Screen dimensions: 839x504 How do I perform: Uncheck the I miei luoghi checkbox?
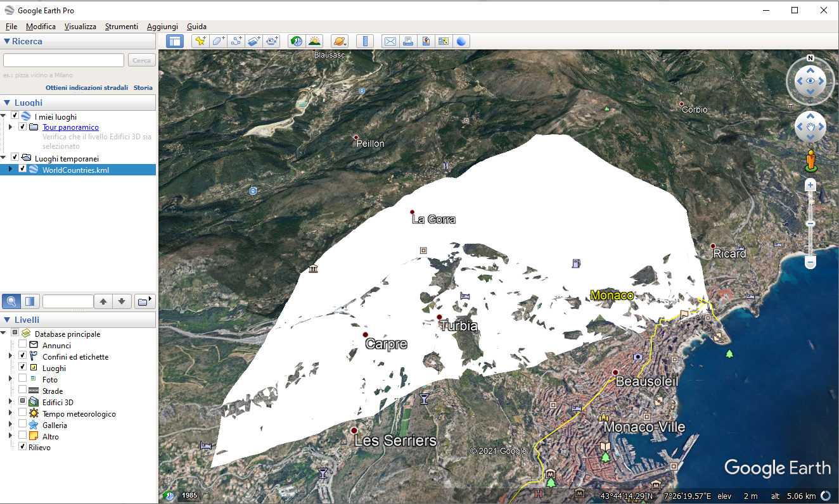15,116
